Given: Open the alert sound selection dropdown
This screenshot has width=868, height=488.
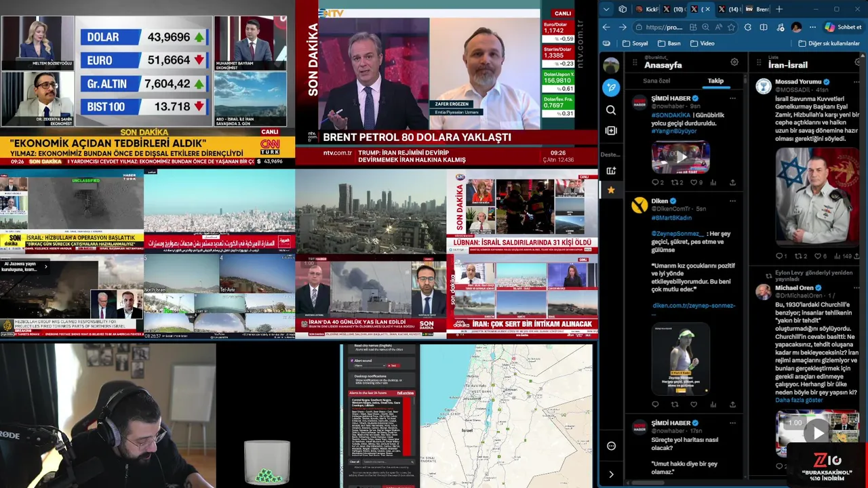Looking at the screenshot, I should (369, 365).
